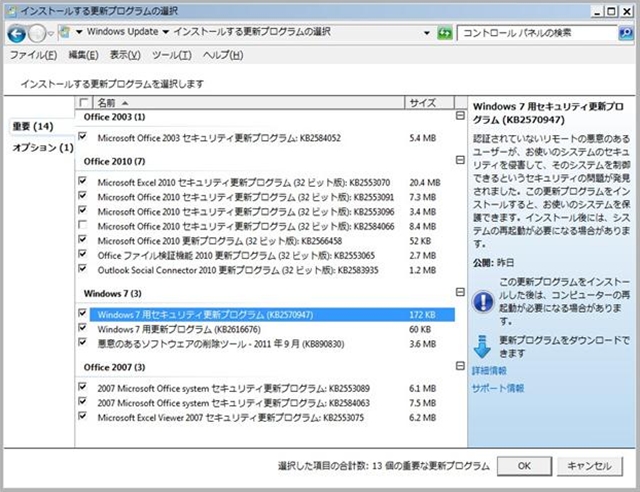Open the ツール(T) menu
The height and width of the screenshot is (492, 640).
coord(172,55)
